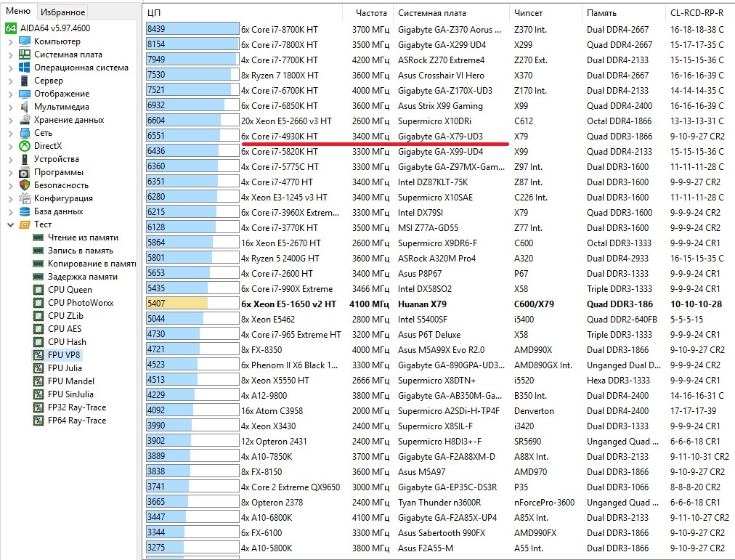Image resolution: width=735 pixels, height=560 pixels.
Task: Click the DirectX Xbox icon
Action: 25,146
